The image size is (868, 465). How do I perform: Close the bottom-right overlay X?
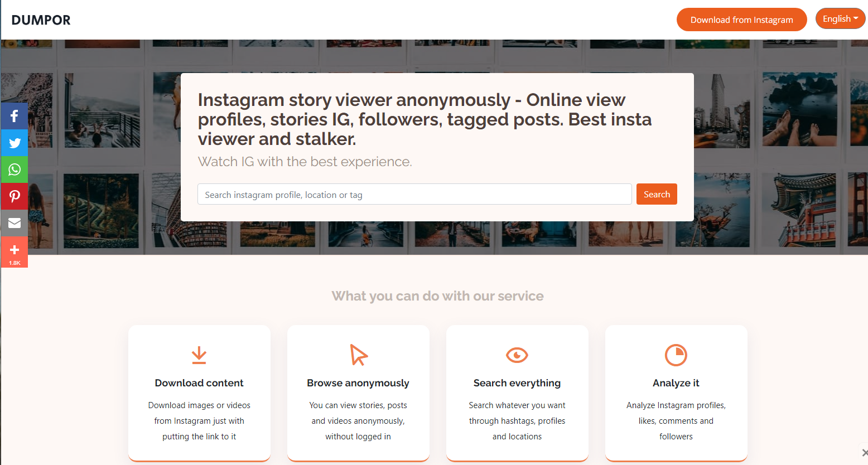coord(864,452)
